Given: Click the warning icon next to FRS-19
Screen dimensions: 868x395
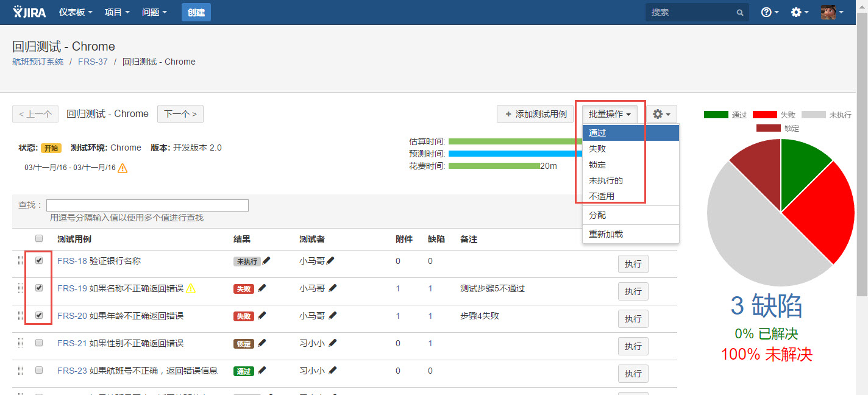Looking at the screenshot, I should coord(191,288).
